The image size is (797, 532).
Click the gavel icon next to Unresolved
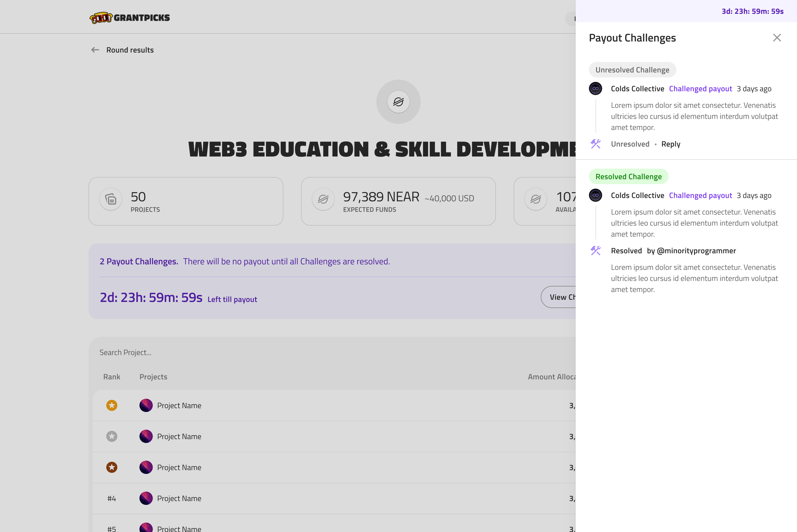point(595,144)
